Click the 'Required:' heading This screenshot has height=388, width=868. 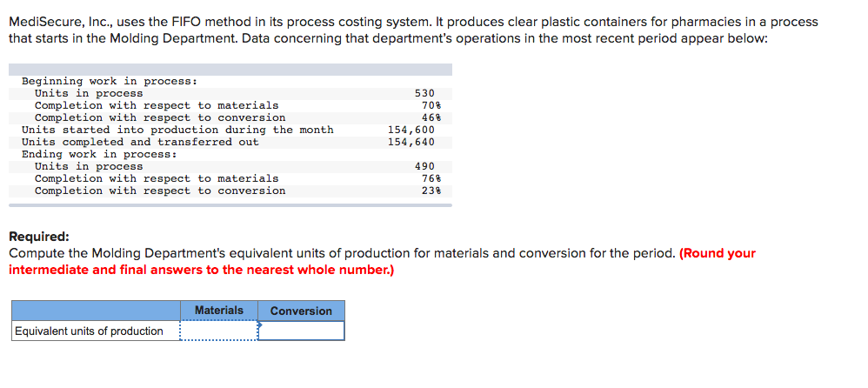39,237
